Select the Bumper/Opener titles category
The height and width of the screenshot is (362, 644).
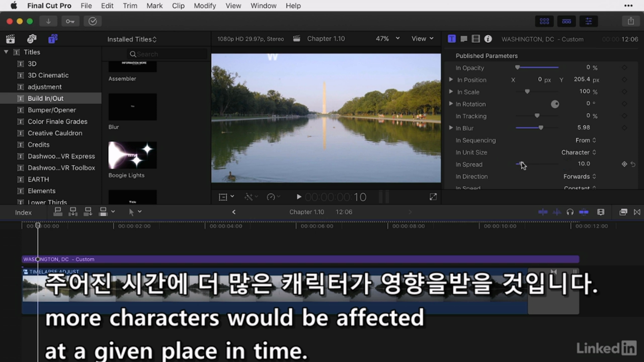pos(52,110)
